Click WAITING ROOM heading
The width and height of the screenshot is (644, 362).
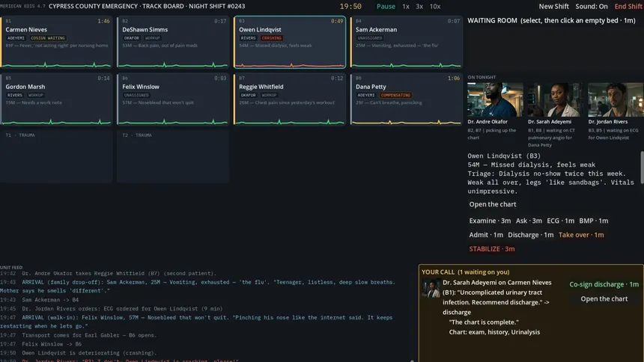pyautogui.click(x=492, y=20)
